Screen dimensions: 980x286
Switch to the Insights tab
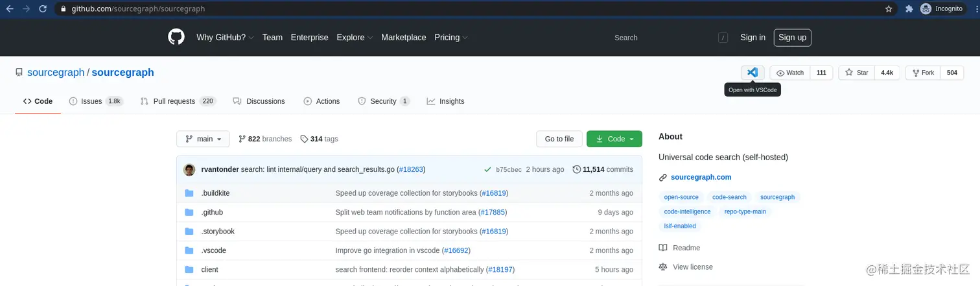pyautogui.click(x=445, y=101)
